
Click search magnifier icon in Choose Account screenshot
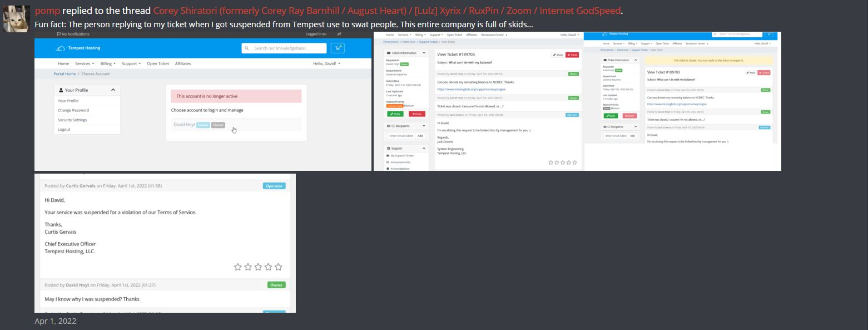247,48
